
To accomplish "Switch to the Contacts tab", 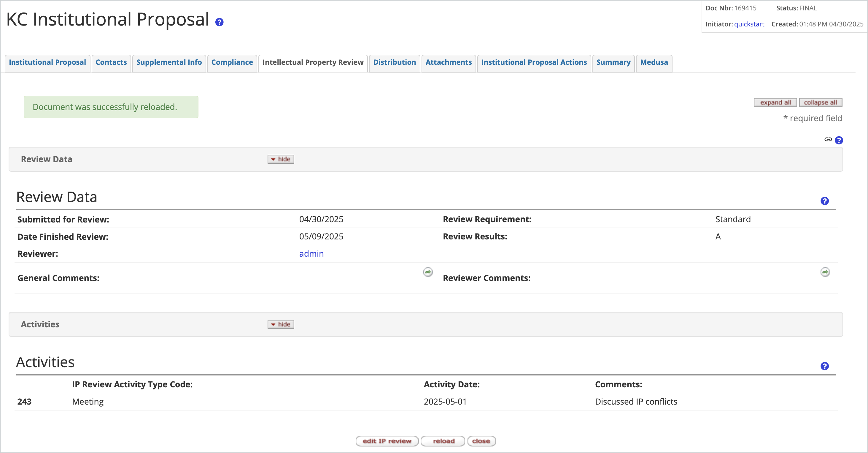I will point(111,62).
